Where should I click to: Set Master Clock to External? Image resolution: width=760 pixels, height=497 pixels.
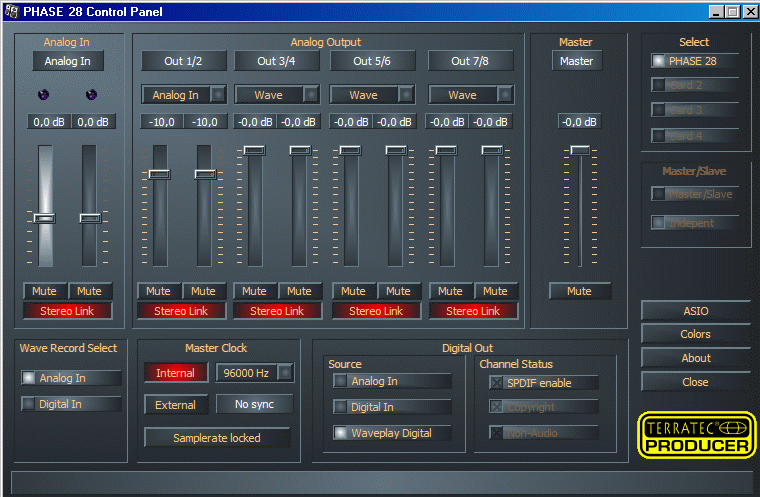click(x=175, y=405)
